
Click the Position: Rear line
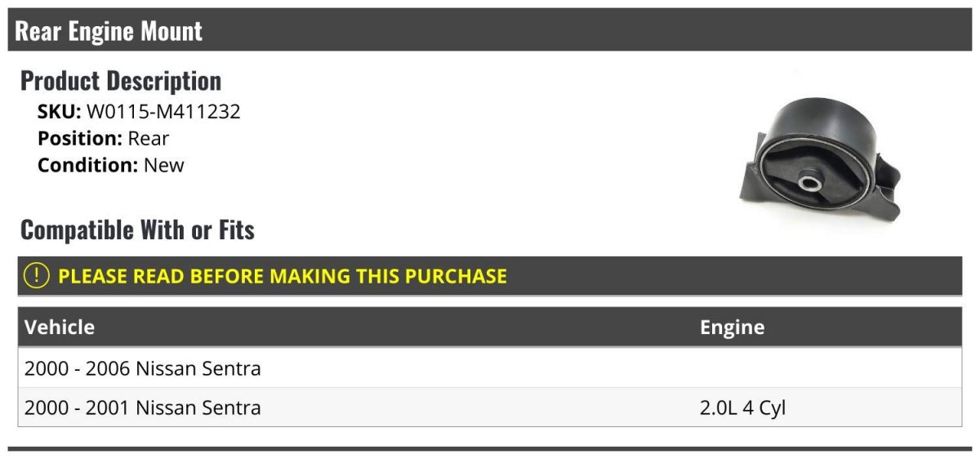[x=103, y=139]
